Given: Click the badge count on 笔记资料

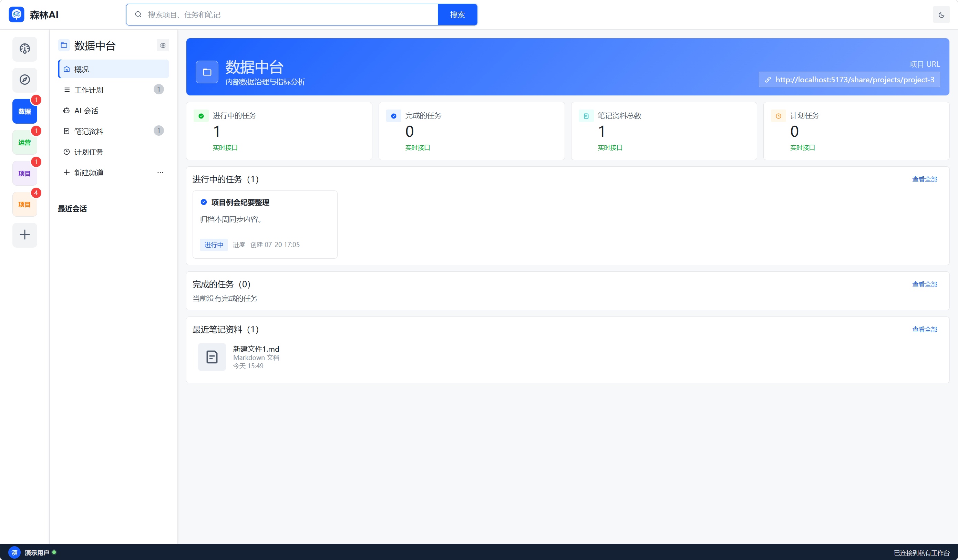Looking at the screenshot, I should coord(159,131).
